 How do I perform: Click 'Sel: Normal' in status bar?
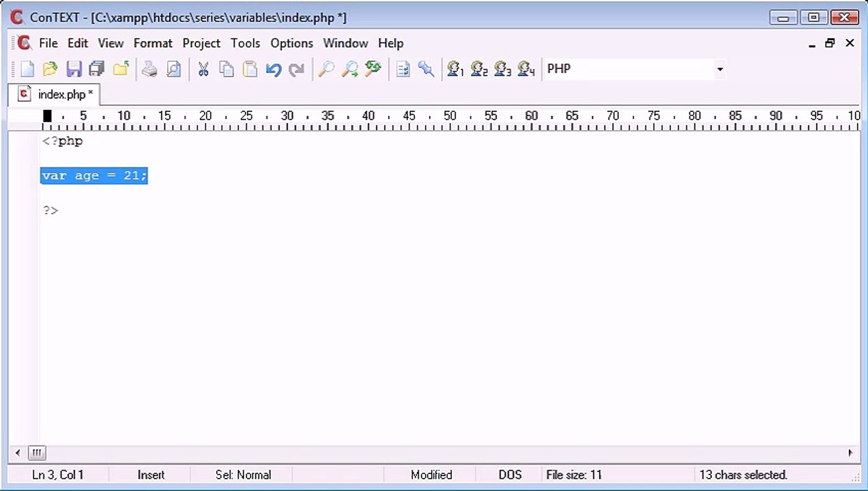pyautogui.click(x=243, y=475)
